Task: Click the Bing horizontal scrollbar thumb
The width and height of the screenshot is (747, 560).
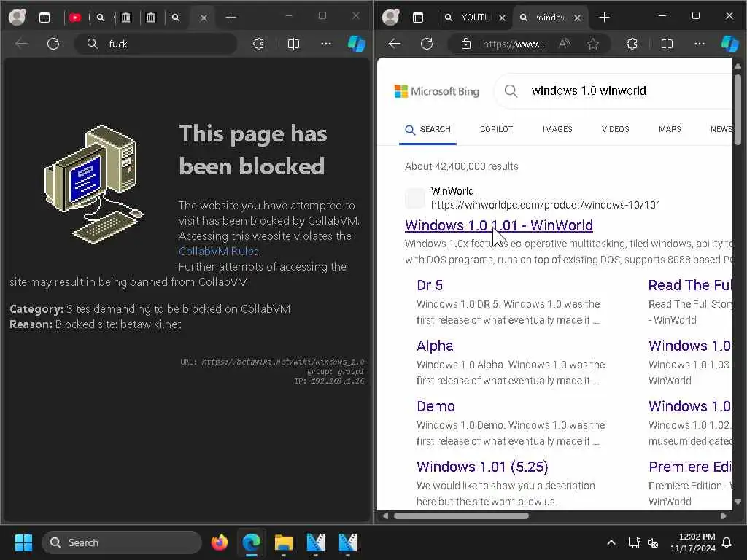Action: click(x=461, y=516)
